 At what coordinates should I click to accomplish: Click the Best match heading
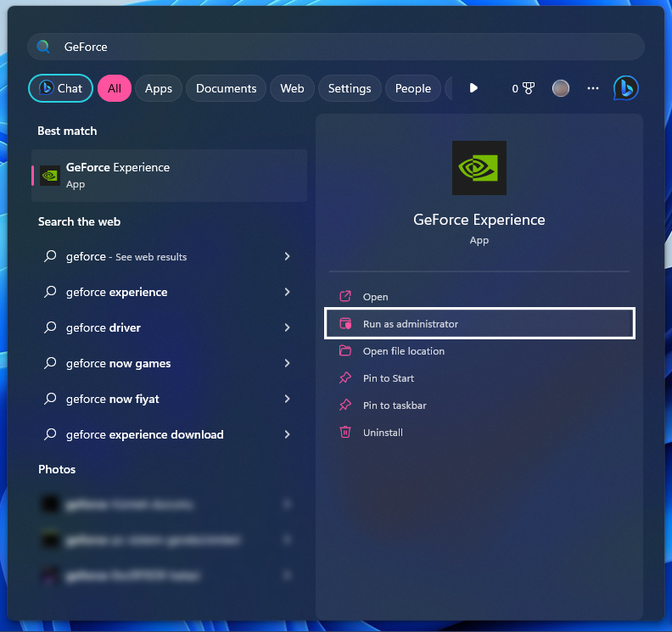pos(67,131)
